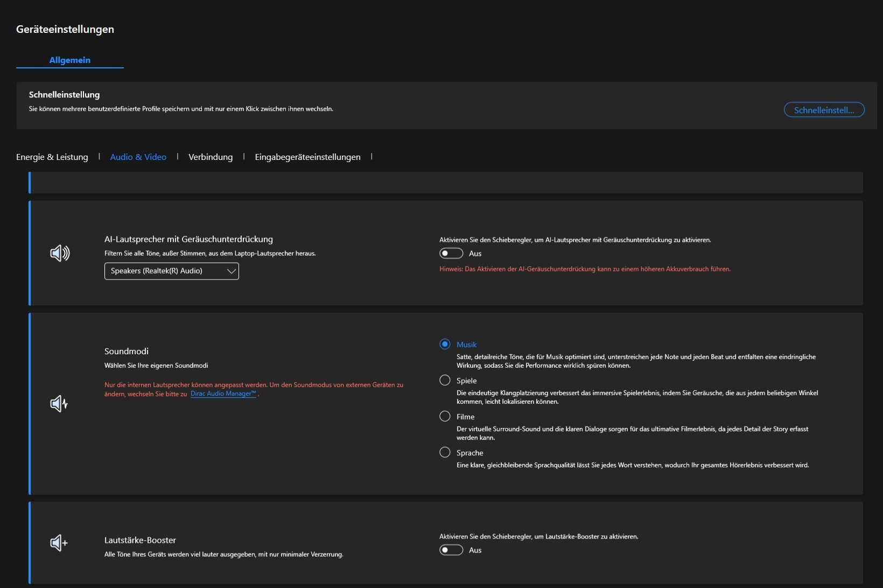
Task: Select the Musik sound mode
Action: (445, 344)
